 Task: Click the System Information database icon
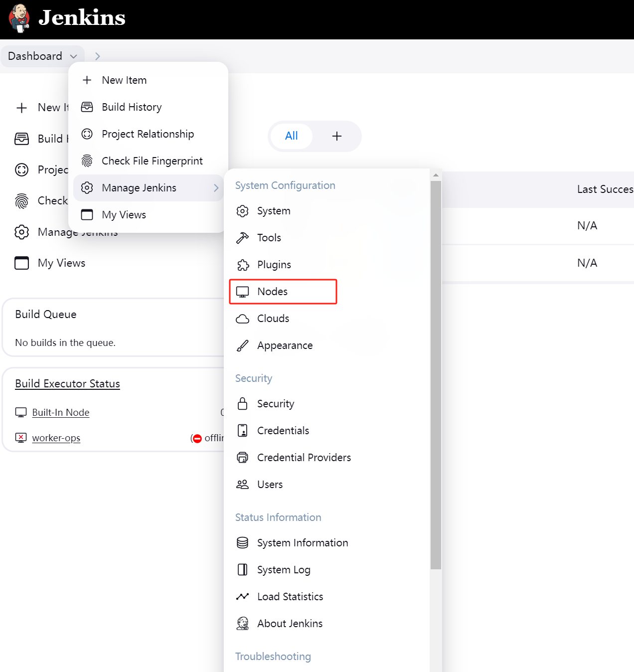(243, 543)
